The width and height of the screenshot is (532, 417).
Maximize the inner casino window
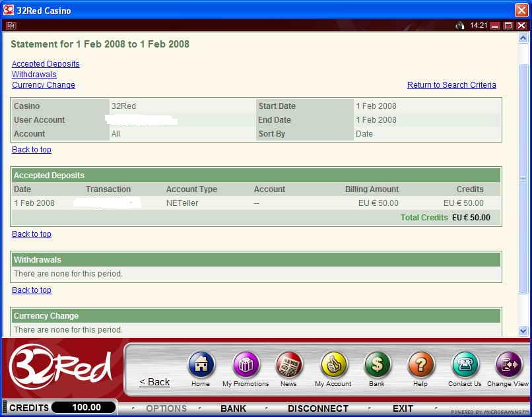(x=508, y=26)
